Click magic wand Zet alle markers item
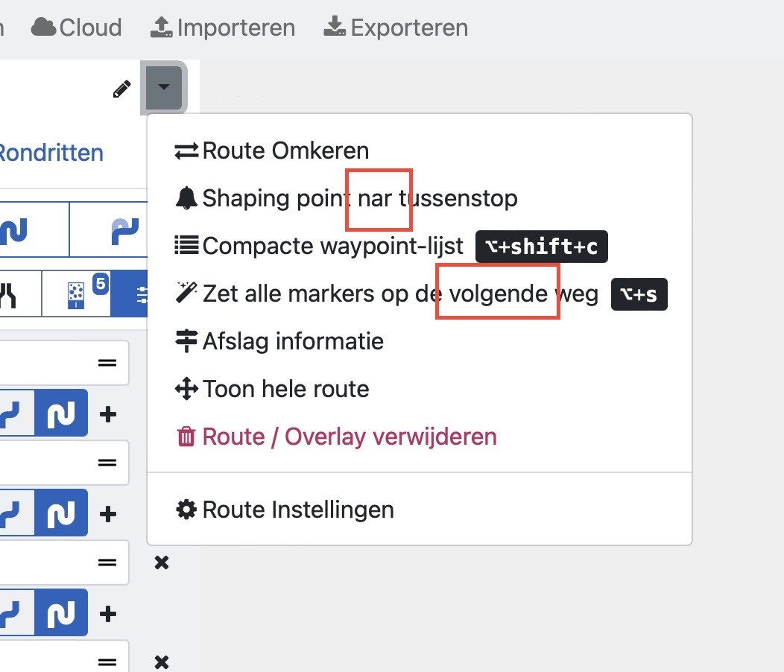 (387, 294)
